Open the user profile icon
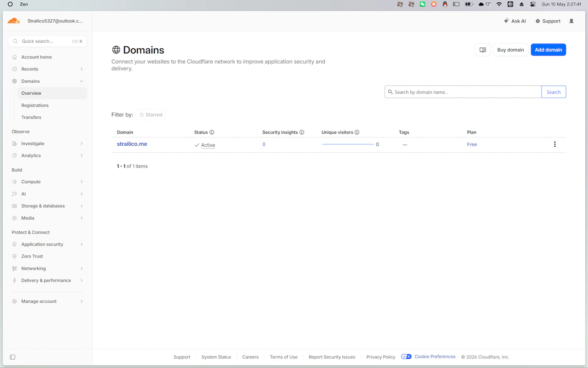The height and width of the screenshot is (368, 588). [x=571, y=21]
